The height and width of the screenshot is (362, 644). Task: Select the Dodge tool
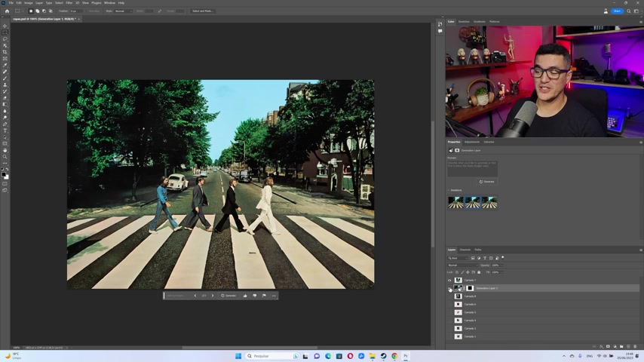[x=5, y=118]
